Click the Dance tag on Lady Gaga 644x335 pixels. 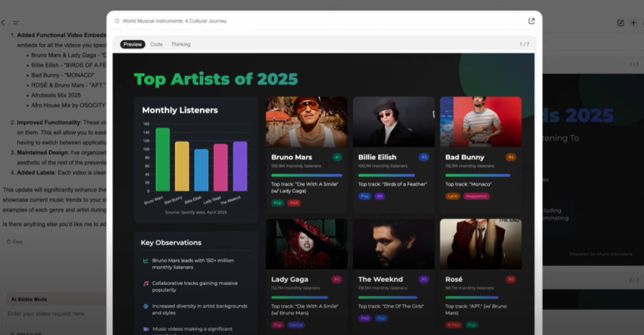pos(296,325)
